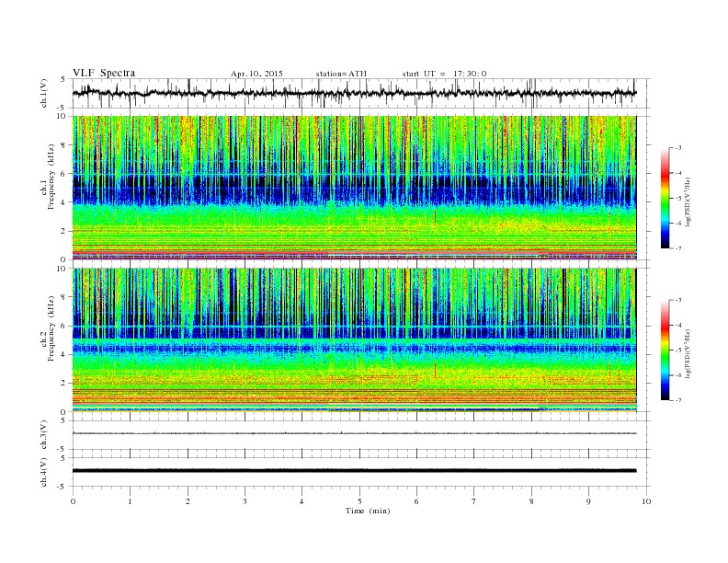Click the "ch.1 Frequency (kHz)" axis label
Image resolution: width=728 pixels, height=563 pixels.
[x=48, y=178]
